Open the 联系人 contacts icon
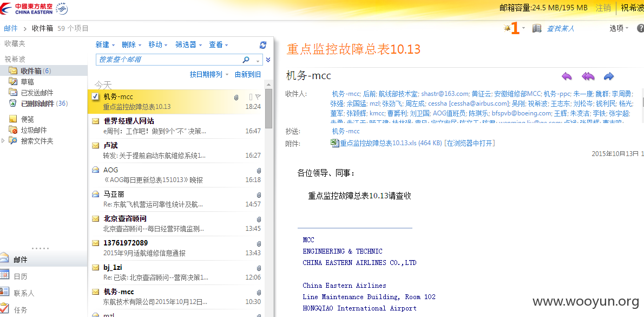The width and height of the screenshot is (644, 317). [x=4, y=292]
